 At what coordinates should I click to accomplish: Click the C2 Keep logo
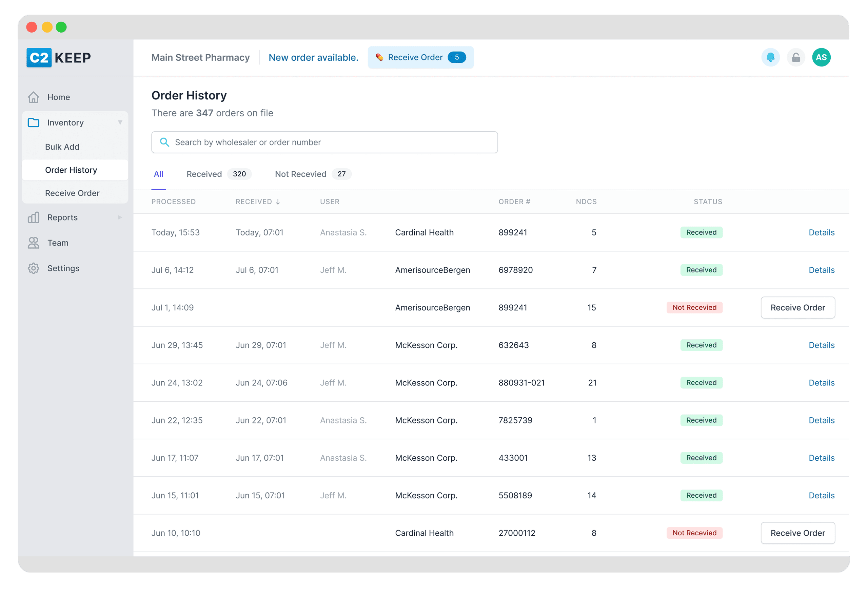pos(59,58)
